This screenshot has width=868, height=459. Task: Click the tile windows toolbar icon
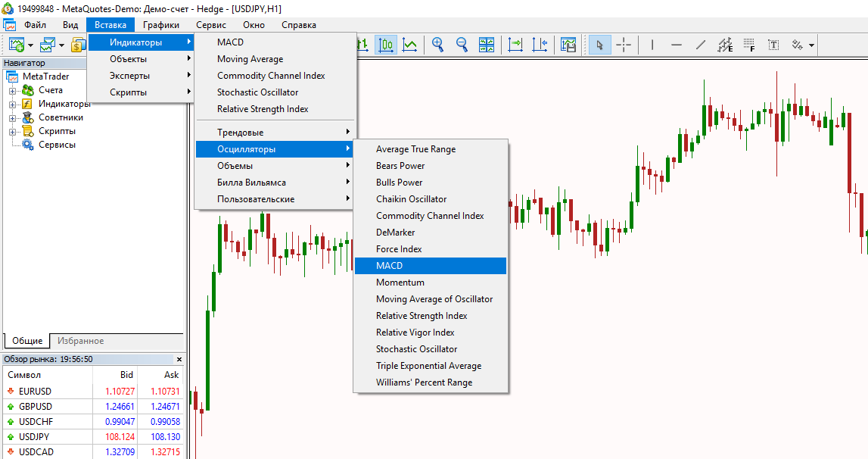click(487, 45)
